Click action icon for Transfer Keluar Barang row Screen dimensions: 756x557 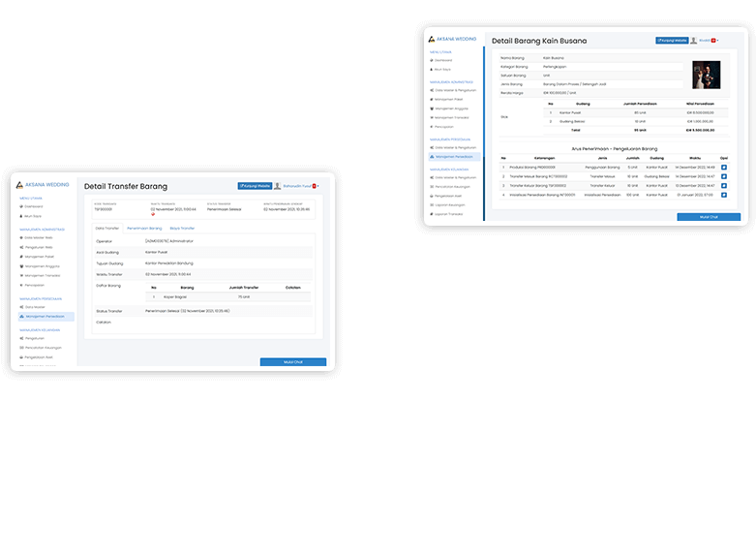coord(724,185)
